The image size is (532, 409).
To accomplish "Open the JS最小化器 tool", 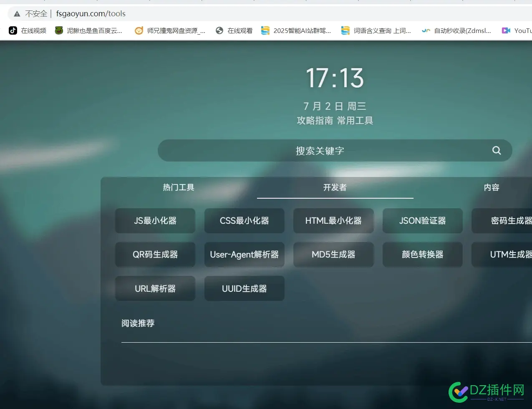I will tap(155, 221).
